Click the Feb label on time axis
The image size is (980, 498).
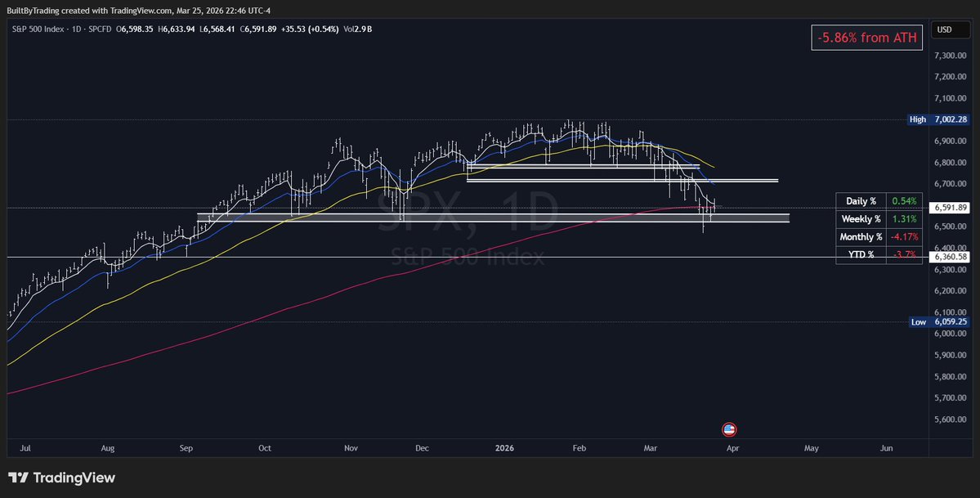(x=579, y=449)
